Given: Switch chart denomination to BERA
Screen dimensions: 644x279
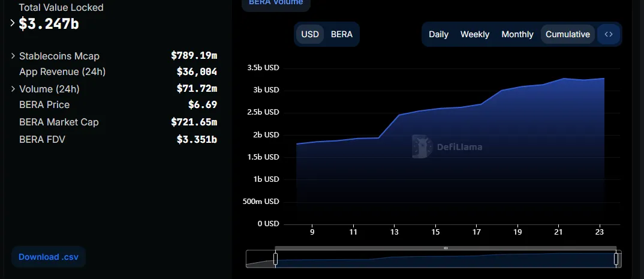Looking at the screenshot, I should pos(342,34).
